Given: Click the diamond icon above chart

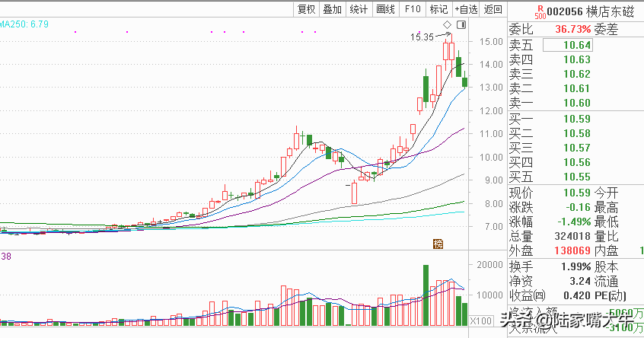Looking at the screenshot, I should 448,24.
